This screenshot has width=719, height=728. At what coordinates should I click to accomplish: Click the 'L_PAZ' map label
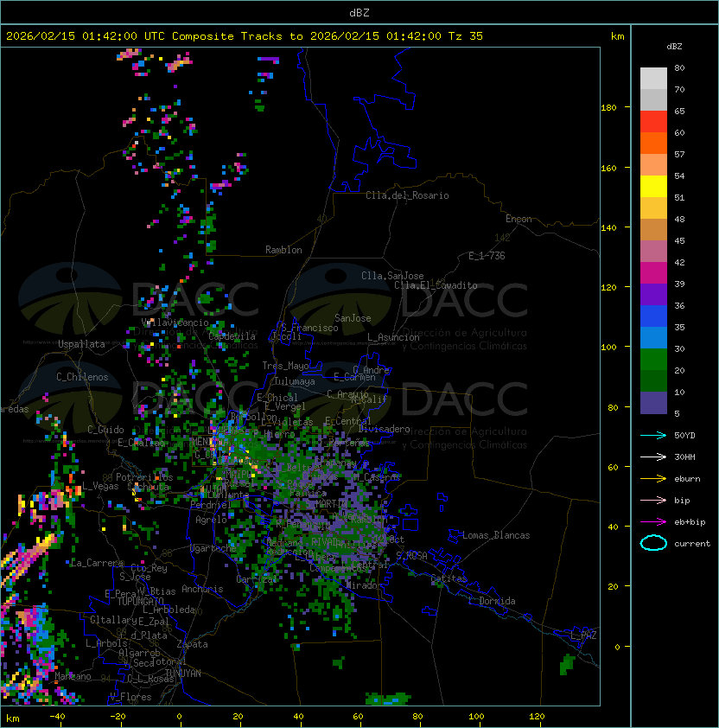tap(583, 635)
